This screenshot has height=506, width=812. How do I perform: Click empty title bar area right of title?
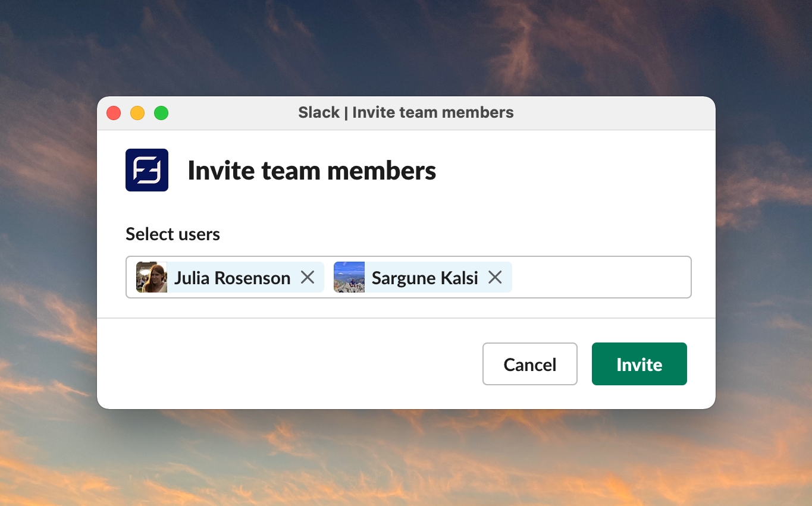tap(613, 113)
